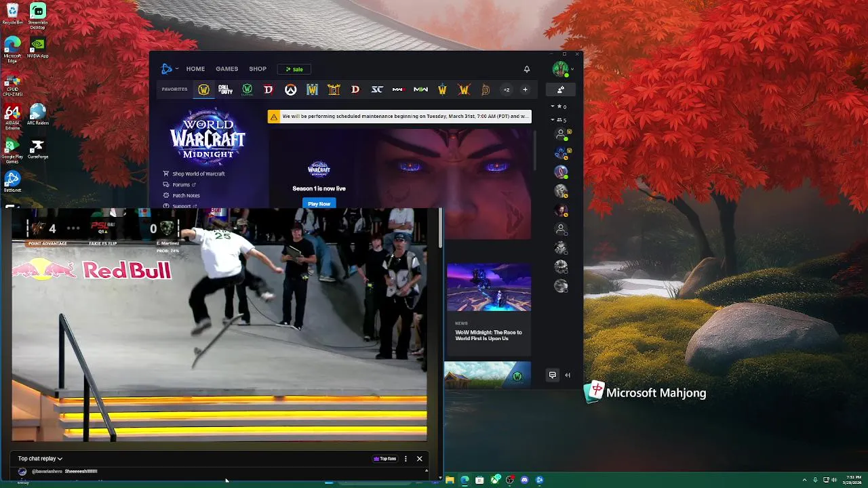Close the chat replay panel
Screen dimensions: 868x488
419,459
